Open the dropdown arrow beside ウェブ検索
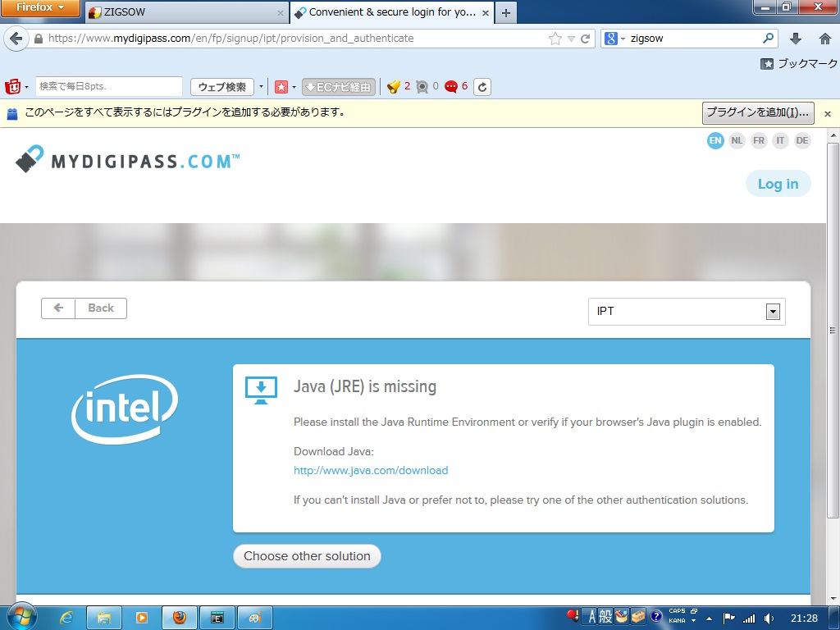 [261, 86]
